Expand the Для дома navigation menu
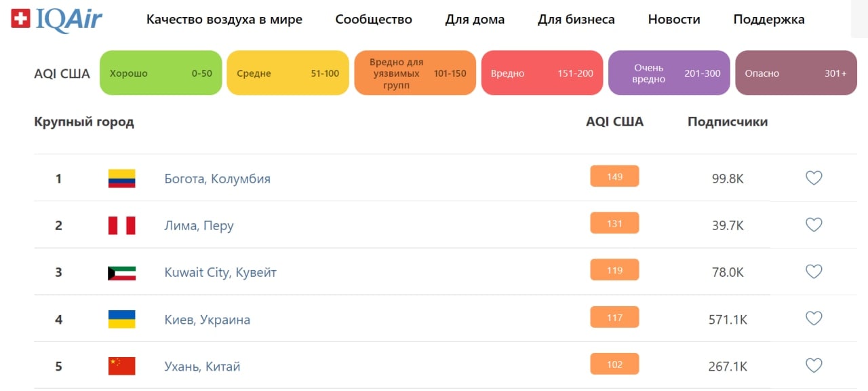This screenshot has height=391, width=868. [x=475, y=19]
